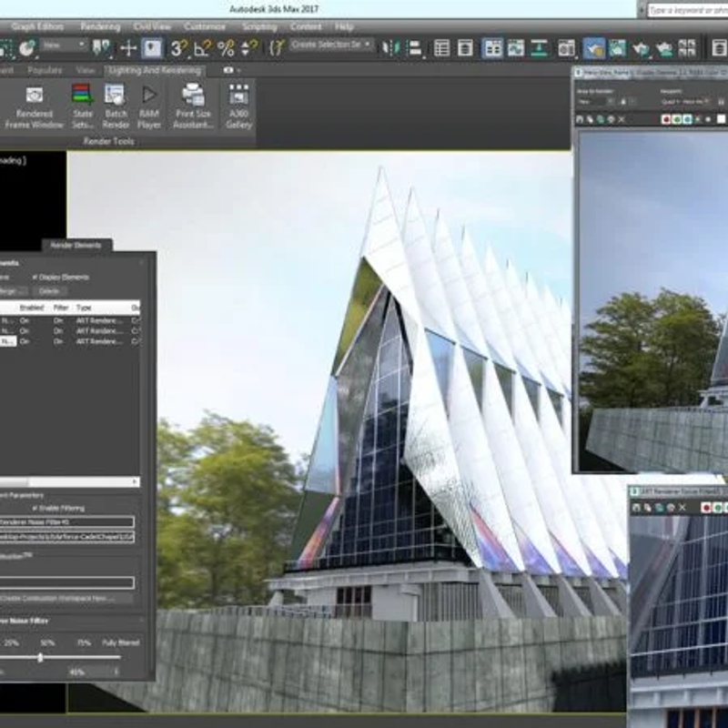Click the Delete button in Render Elements
Viewport: 728px width, 728px height.
point(49,291)
